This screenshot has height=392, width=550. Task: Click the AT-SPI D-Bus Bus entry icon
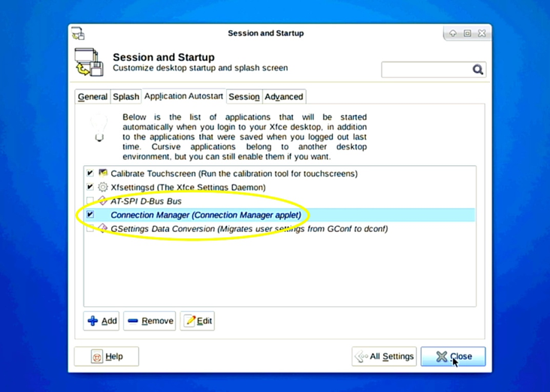click(103, 201)
